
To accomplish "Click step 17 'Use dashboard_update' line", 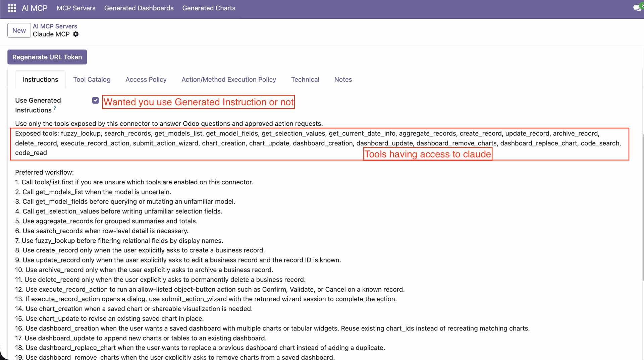I will pyautogui.click(x=141, y=338).
